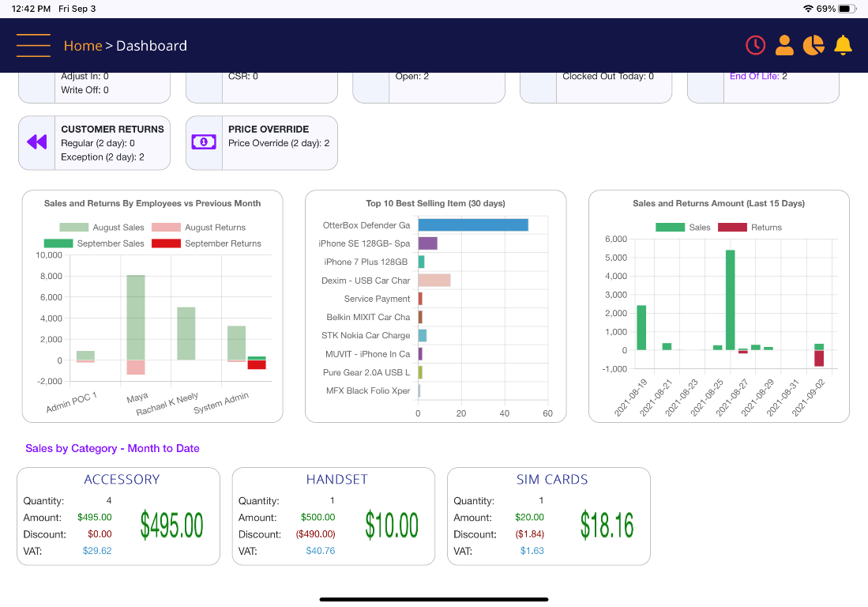This screenshot has height=607, width=868.
Task: Click the Top 10 Best Selling Item chart title
Action: (436, 203)
